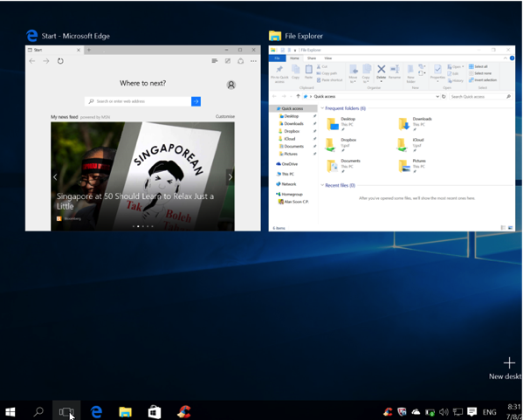Expand the Copy to dropdown

pyautogui.click(x=366, y=79)
